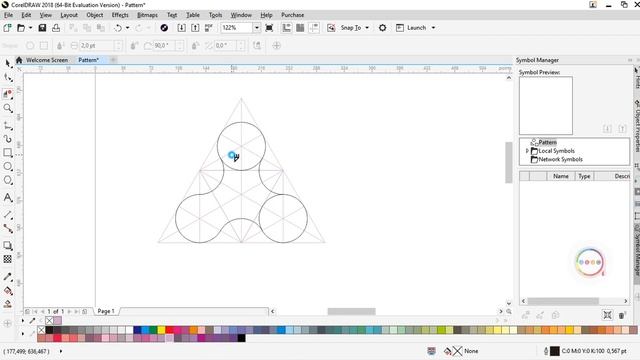Click the no-color X swatch in palette

click(41, 330)
